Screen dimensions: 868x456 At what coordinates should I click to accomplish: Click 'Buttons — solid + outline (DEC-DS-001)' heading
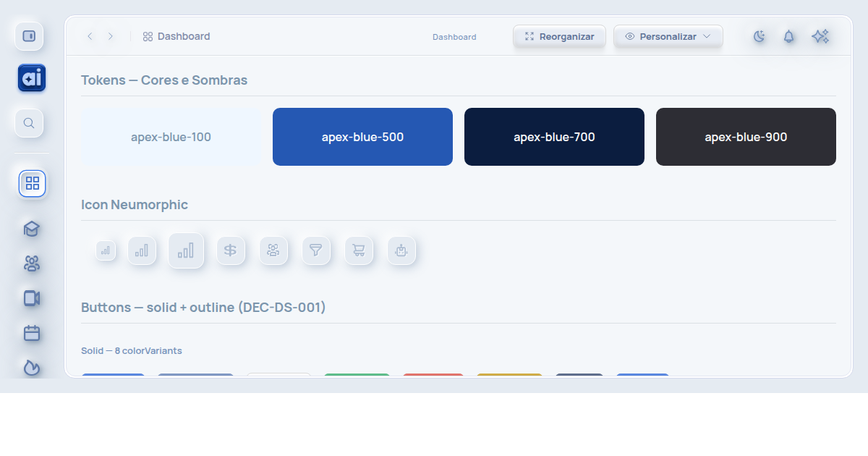click(x=203, y=308)
